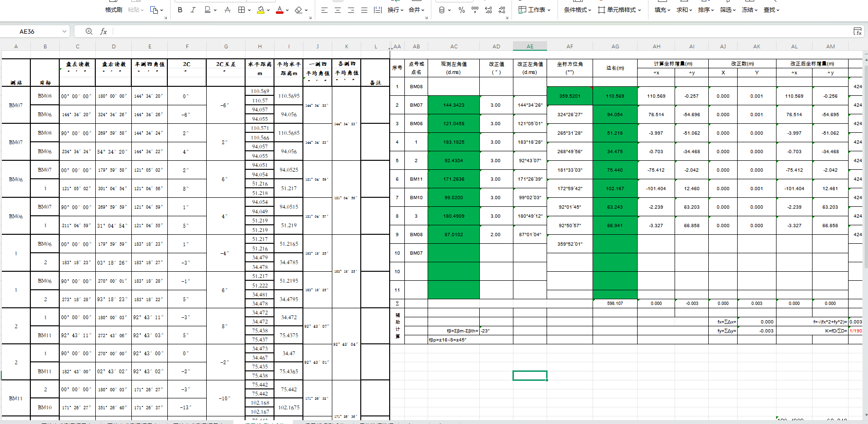The height and width of the screenshot is (424, 868).
Task: Open number format dialog launcher
Action: [507, 18]
